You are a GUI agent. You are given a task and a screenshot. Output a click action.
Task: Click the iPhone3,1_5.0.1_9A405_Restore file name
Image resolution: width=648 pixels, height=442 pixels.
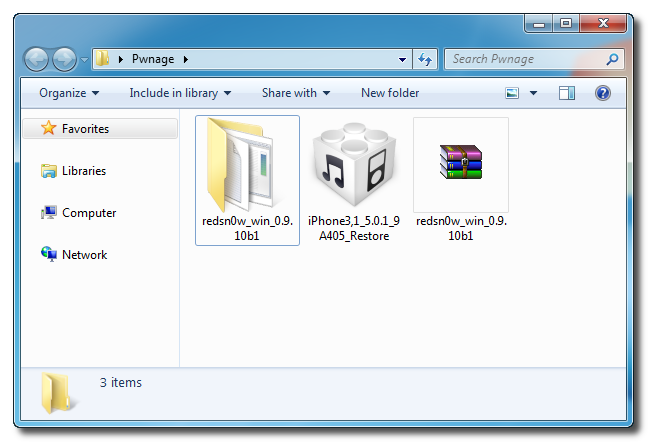tap(354, 228)
